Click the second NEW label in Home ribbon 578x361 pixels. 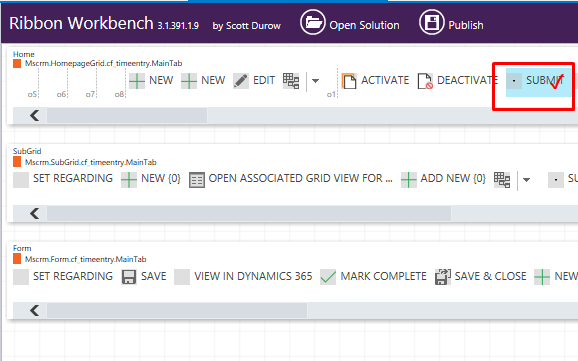pos(213,80)
